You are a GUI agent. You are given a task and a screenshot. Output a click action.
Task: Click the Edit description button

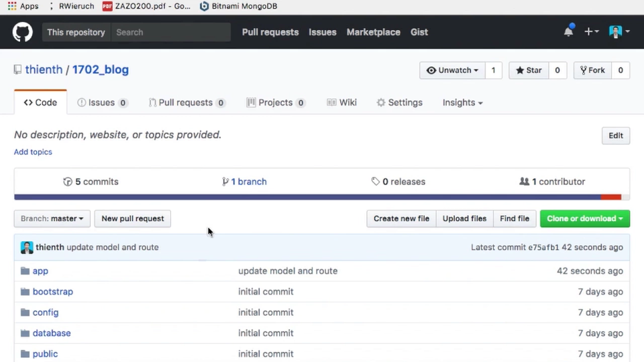pos(616,136)
